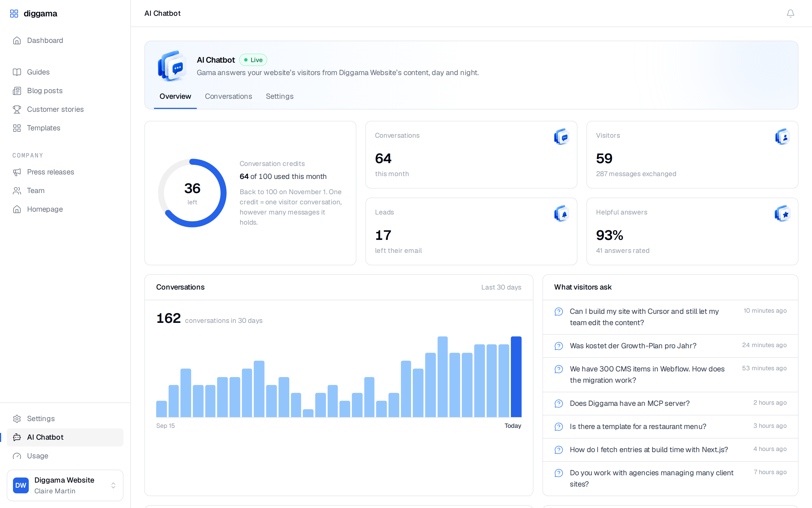This screenshot has width=812, height=508.
Task: Click the AI Chatbot robot icon in sidebar
Action: 17,437
